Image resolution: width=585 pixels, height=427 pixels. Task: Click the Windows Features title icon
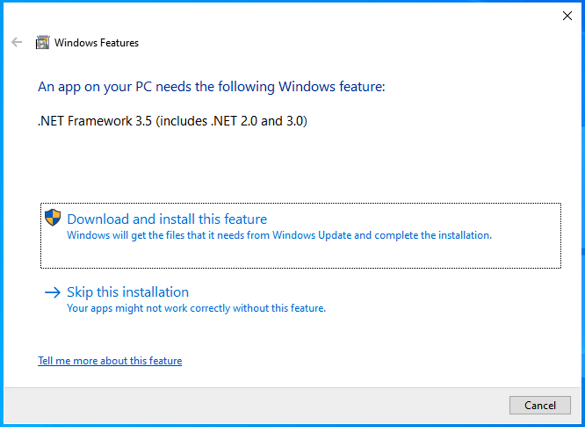click(43, 43)
